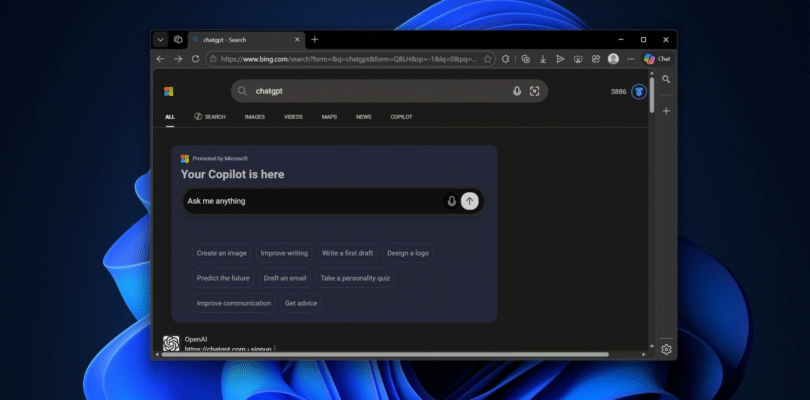Image resolution: width=810 pixels, height=400 pixels.
Task: Open the browser extensions icon right of the address bar
Action: tap(506, 59)
